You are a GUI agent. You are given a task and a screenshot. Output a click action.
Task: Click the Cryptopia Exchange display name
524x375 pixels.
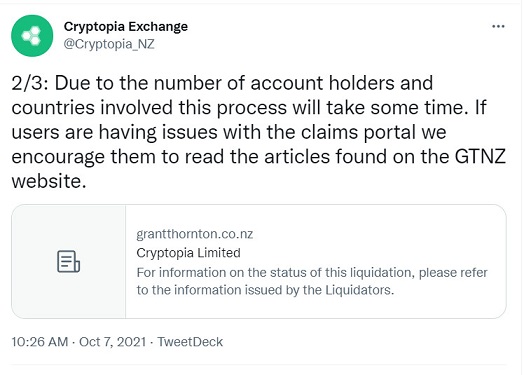point(126,27)
